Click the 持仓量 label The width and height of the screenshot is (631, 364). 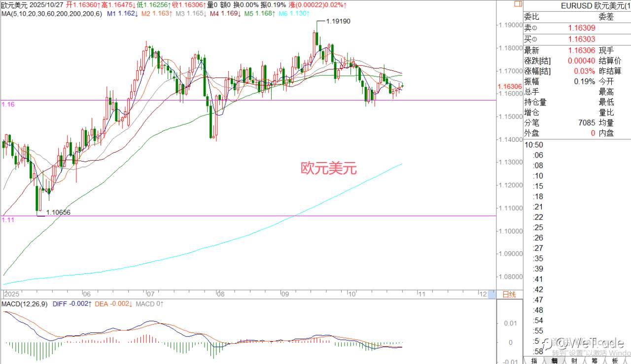click(x=535, y=102)
